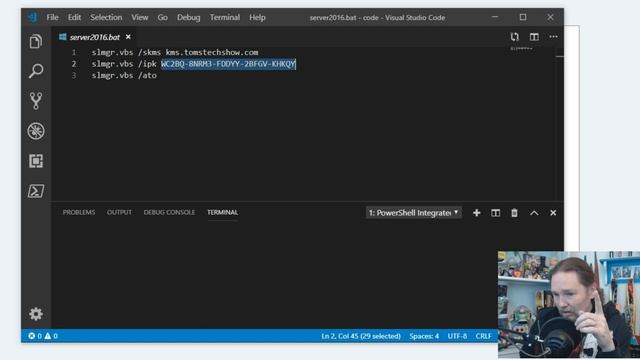Click the VS Code logo in title bar
Viewport: 640px width, 360px height.
tap(33, 17)
